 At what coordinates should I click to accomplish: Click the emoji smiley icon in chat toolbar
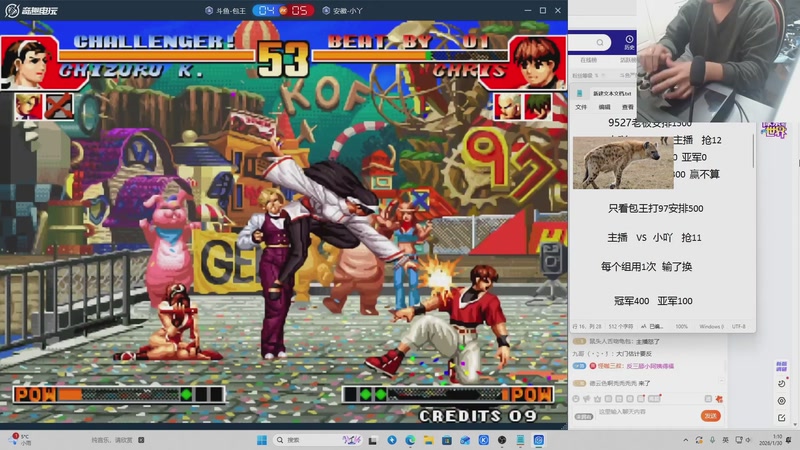[x=576, y=399]
